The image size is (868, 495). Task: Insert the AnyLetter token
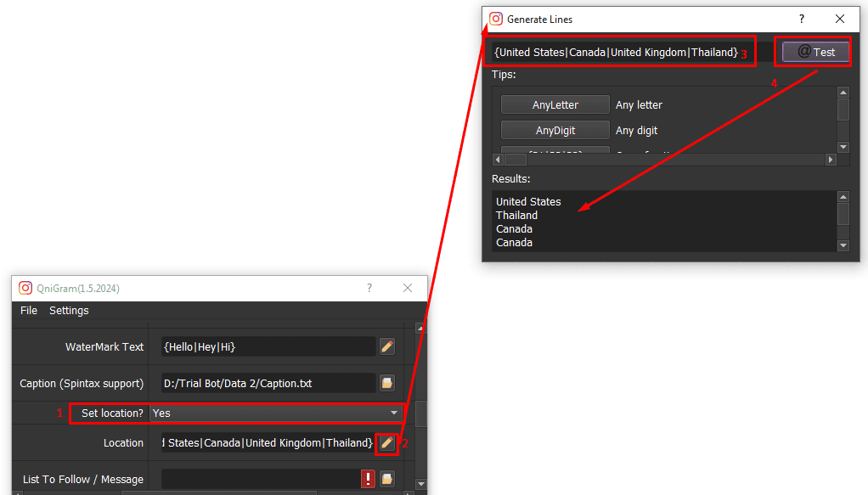pyautogui.click(x=555, y=104)
